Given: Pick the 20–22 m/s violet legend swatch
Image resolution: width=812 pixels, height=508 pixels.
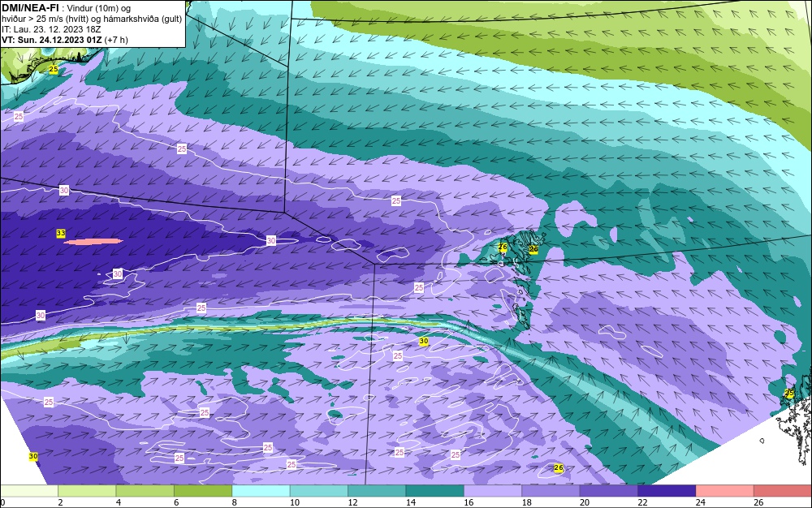Looking at the screenshot, I should click(x=609, y=491).
